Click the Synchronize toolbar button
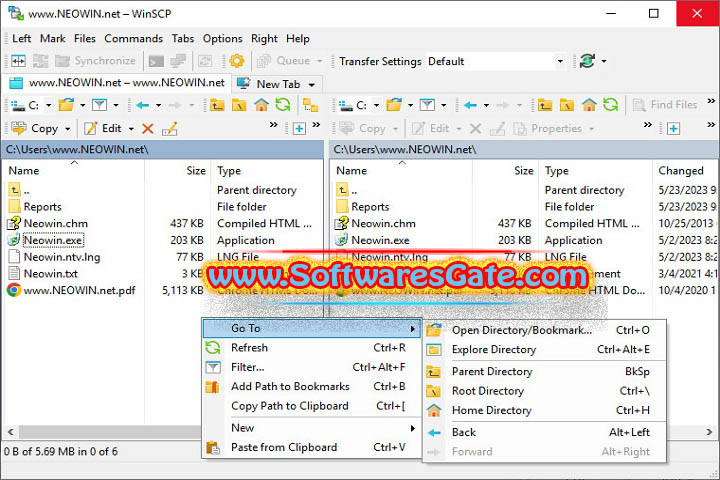 point(95,61)
